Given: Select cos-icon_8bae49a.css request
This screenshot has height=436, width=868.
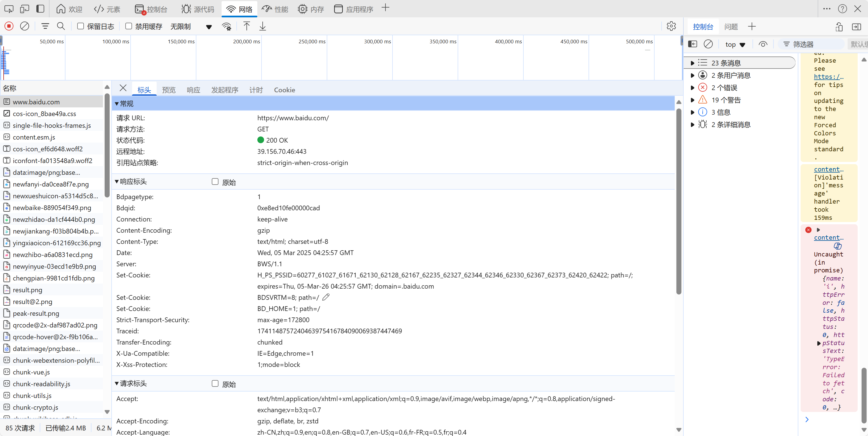Looking at the screenshot, I should 44,114.
